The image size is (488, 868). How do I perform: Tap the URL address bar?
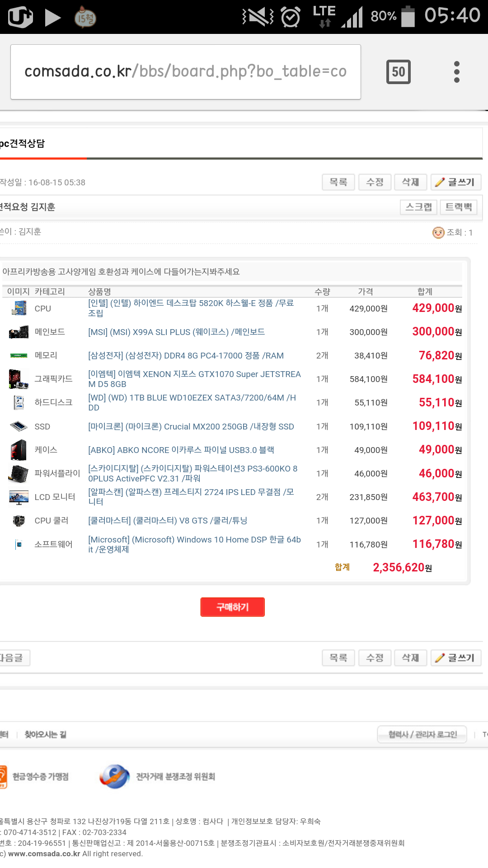[185, 72]
